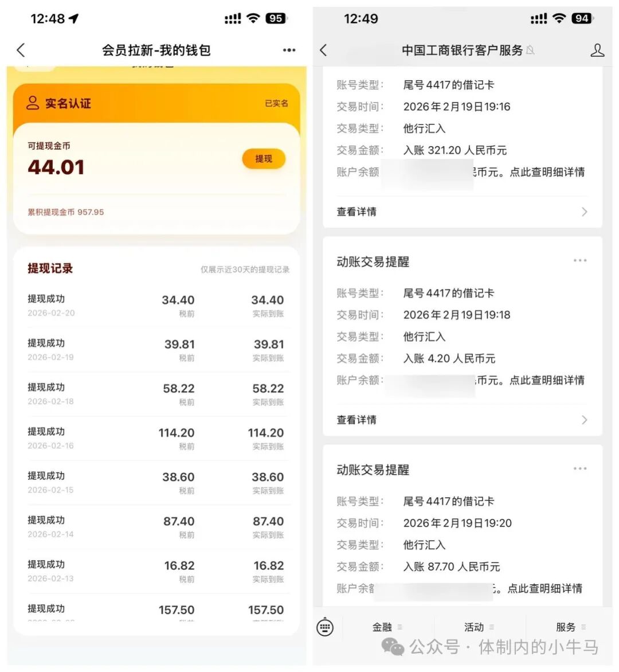Tap the 2026年2月19日19:18 transaction time
This screenshot has height=672, width=619.
[457, 315]
